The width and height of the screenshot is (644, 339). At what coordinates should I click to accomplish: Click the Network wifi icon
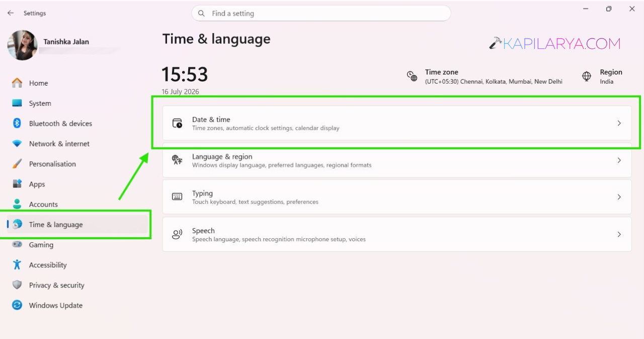[17, 144]
